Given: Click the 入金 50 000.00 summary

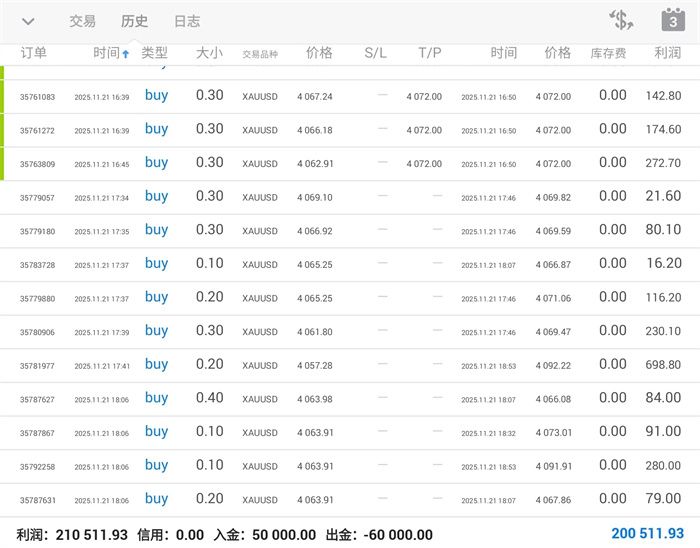Looking at the screenshot, I should [x=265, y=535].
